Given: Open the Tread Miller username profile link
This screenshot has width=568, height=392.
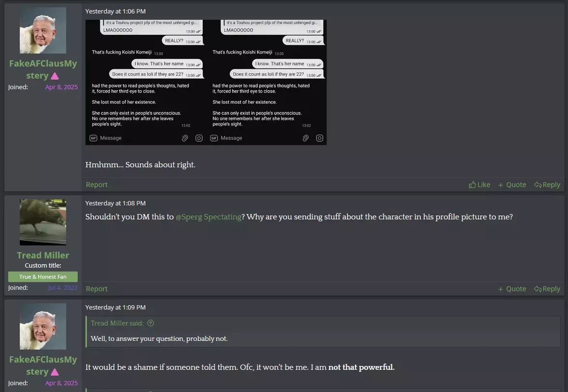Looking at the screenshot, I should pyautogui.click(x=43, y=255).
